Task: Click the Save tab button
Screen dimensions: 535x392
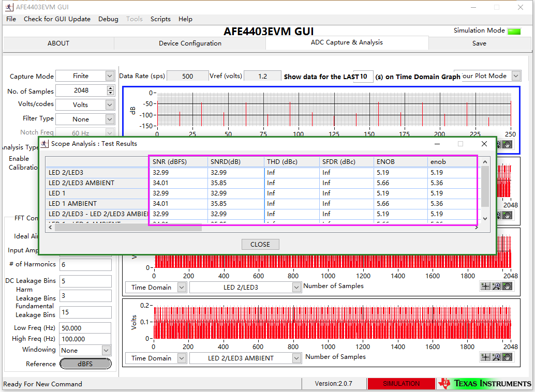Action: click(x=479, y=43)
